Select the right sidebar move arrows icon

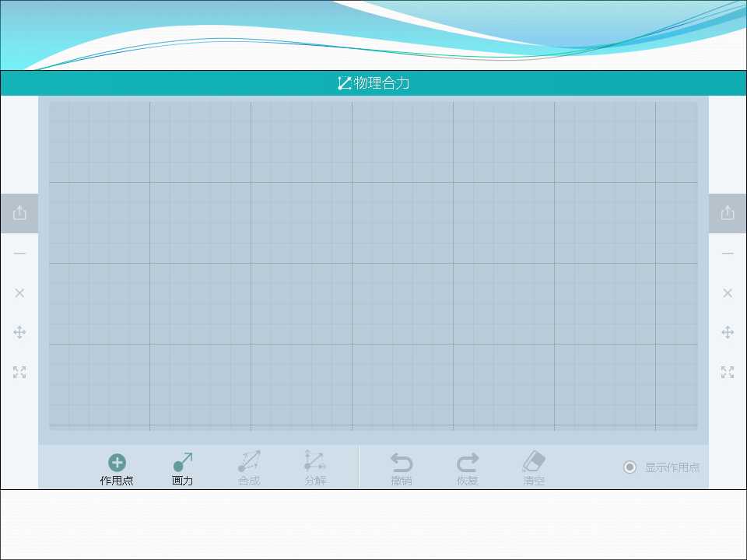click(728, 332)
